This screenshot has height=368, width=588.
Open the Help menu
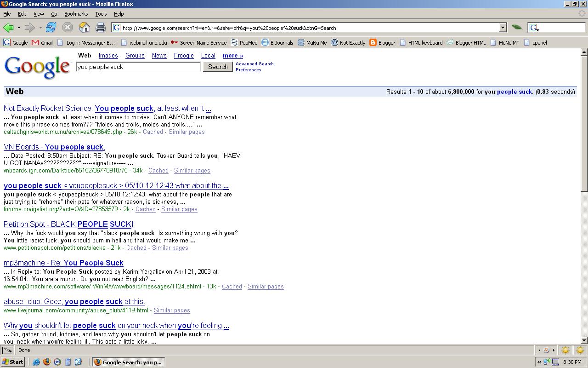[119, 14]
